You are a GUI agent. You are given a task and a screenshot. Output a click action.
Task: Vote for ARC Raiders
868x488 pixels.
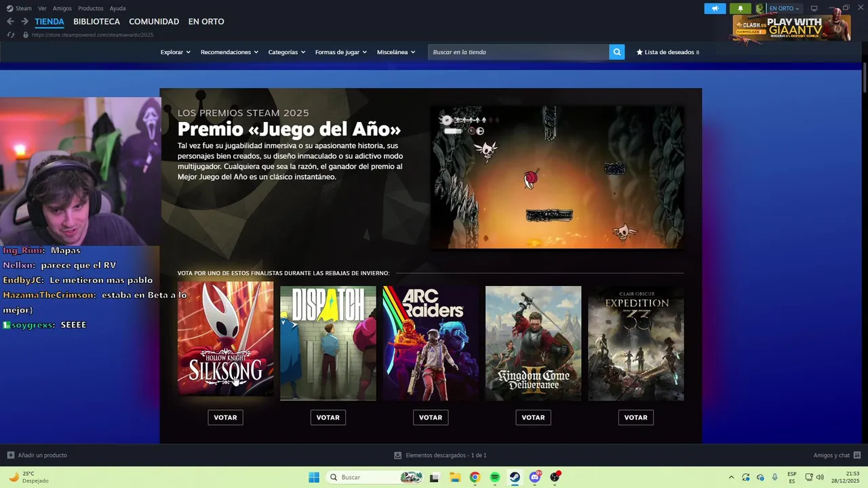(430, 418)
